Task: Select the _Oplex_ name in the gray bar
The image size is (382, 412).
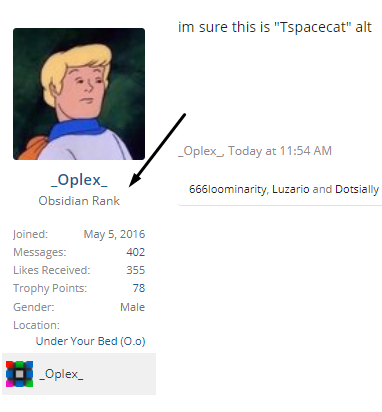Action: pos(61,374)
